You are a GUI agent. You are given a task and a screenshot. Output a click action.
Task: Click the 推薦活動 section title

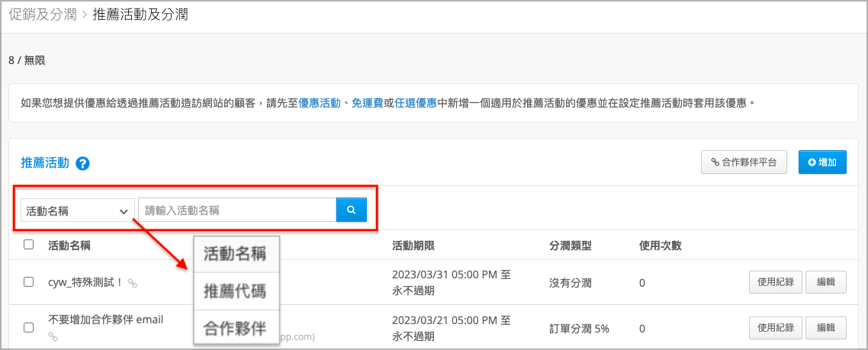click(x=45, y=163)
